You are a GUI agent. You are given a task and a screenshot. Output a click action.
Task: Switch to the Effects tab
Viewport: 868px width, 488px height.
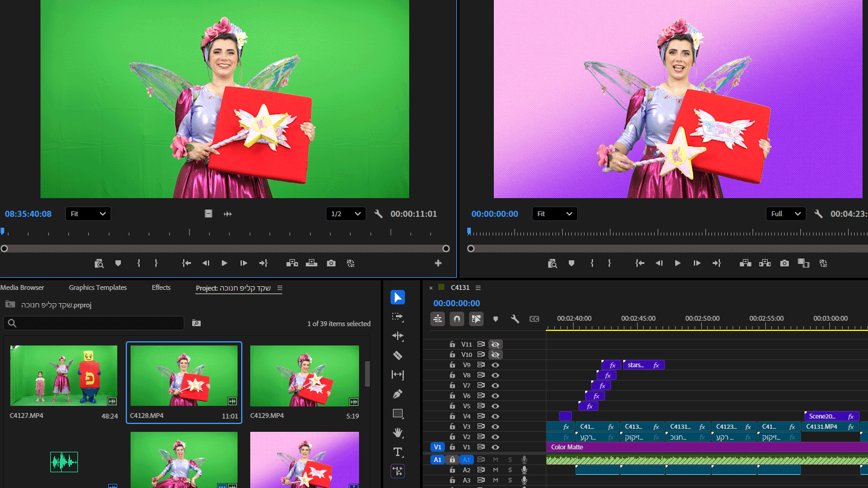(x=161, y=287)
